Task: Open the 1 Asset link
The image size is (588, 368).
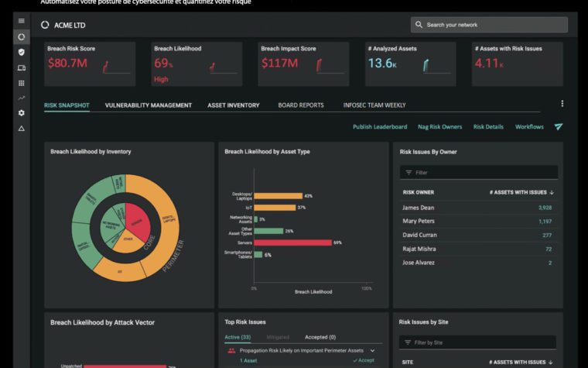Action: 248,360
